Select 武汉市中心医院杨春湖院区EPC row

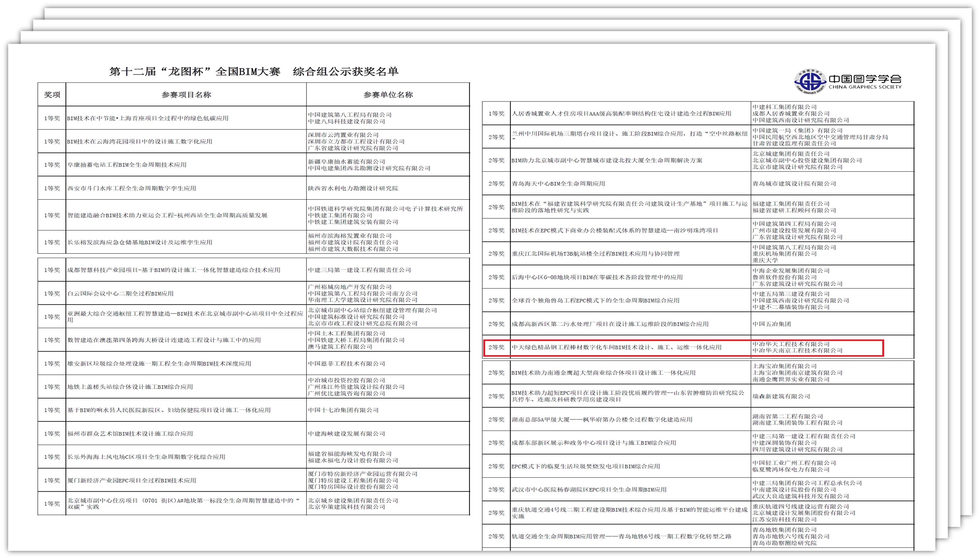(698, 489)
